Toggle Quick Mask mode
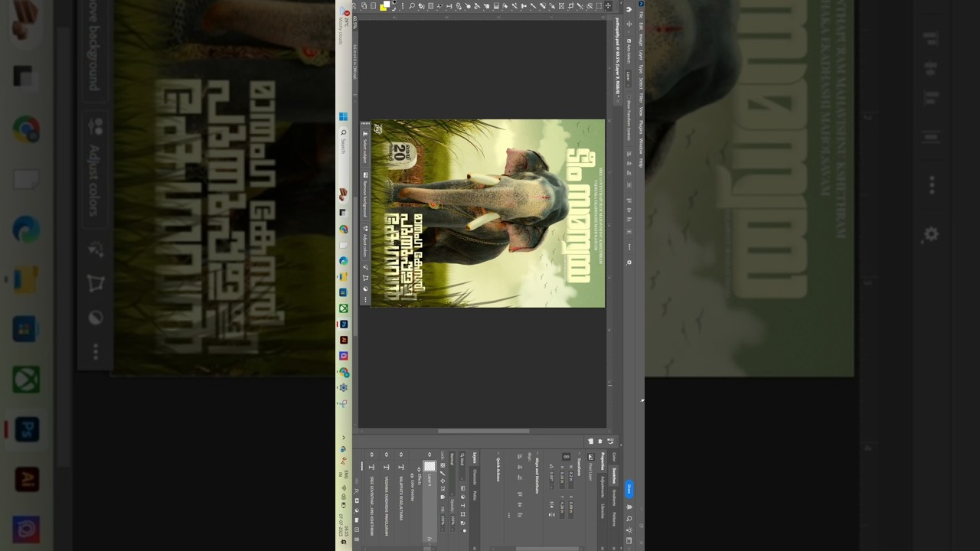Image resolution: width=980 pixels, height=551 pixels. 373,5
